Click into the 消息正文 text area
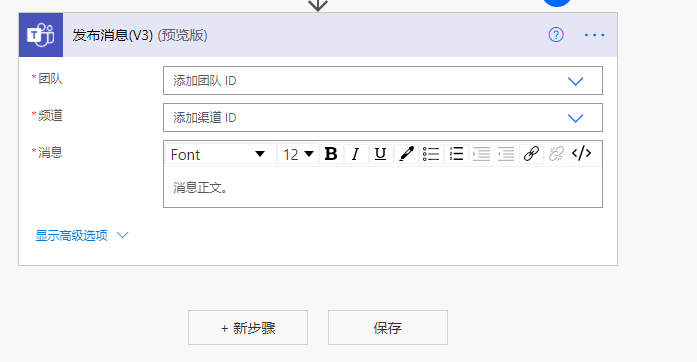The width and height of the screenshot is (697, 362). tap(383, 187)
